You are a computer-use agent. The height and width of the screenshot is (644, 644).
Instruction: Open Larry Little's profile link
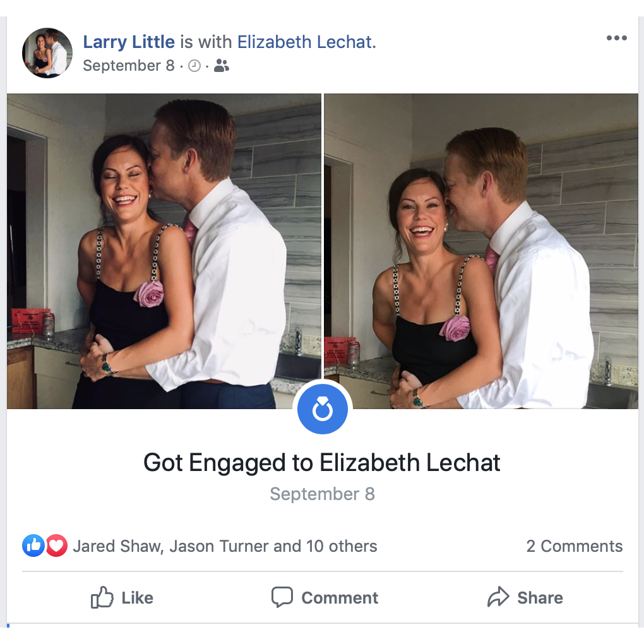point(129,42)
